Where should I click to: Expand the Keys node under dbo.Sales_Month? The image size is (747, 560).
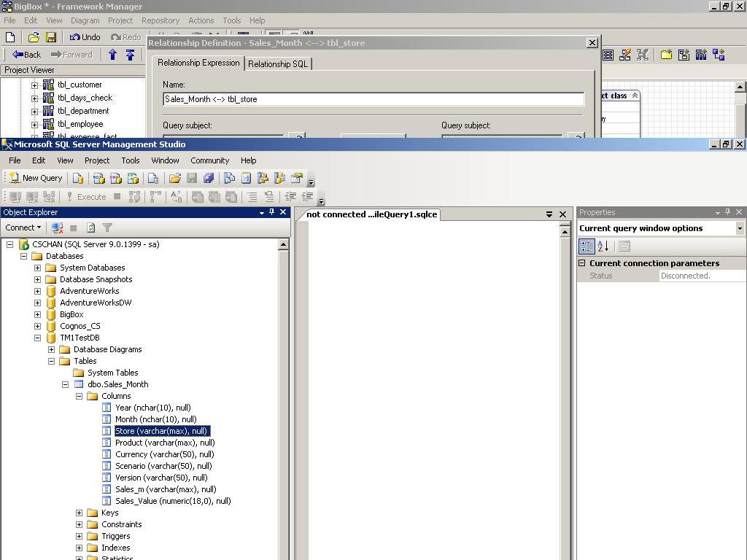[x=79, y=513]
